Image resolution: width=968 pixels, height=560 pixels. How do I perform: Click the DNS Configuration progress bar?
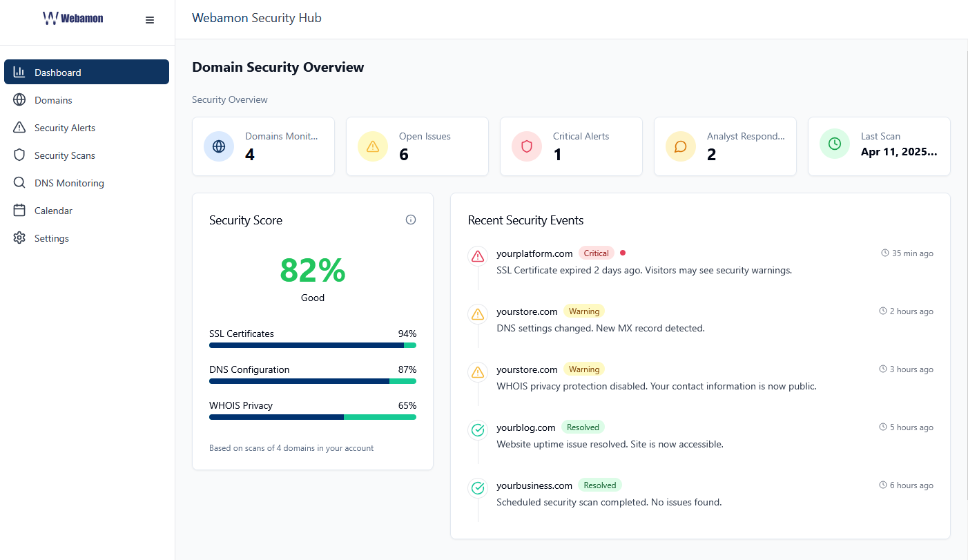[313, 381]
